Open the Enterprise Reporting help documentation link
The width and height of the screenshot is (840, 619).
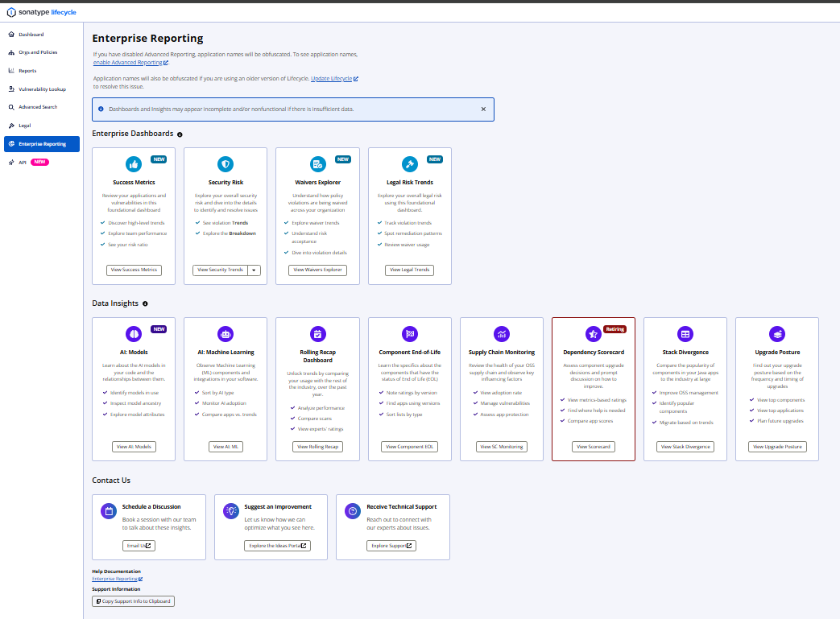pyautogui.click(x=118, y=579)
